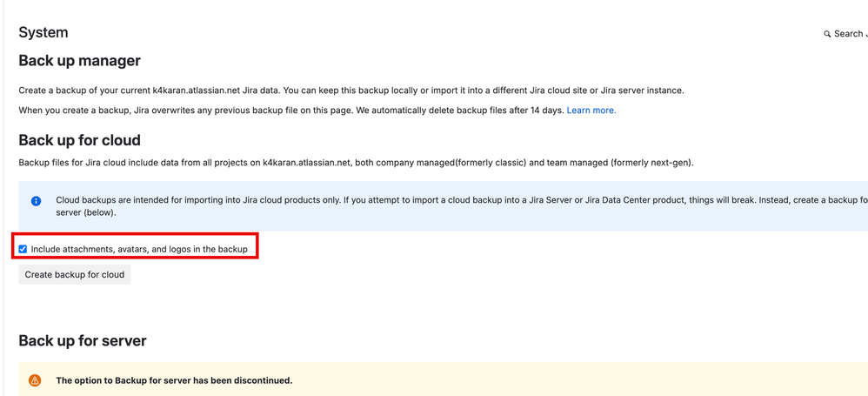This screenshot has height=396, width=868.
Task: Click the 'Create a backup of your current' paragraph
Action: click(x=351, y=91)
